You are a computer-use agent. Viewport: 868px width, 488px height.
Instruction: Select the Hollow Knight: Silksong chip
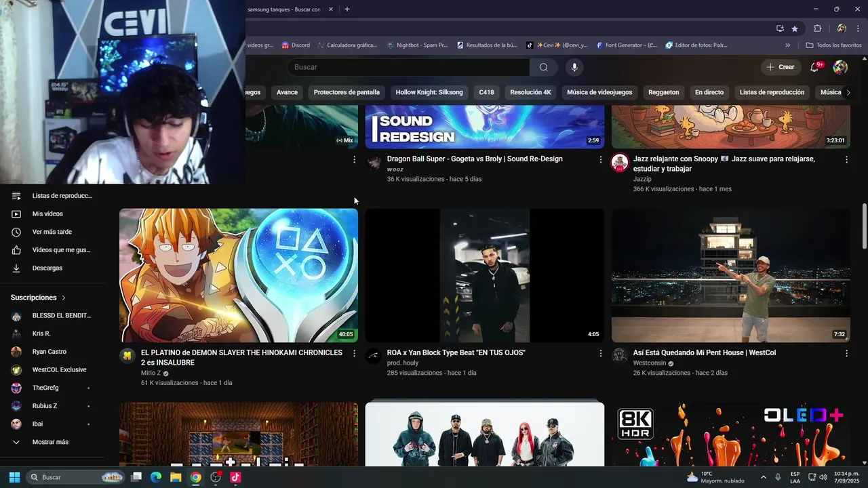(429, 92)
